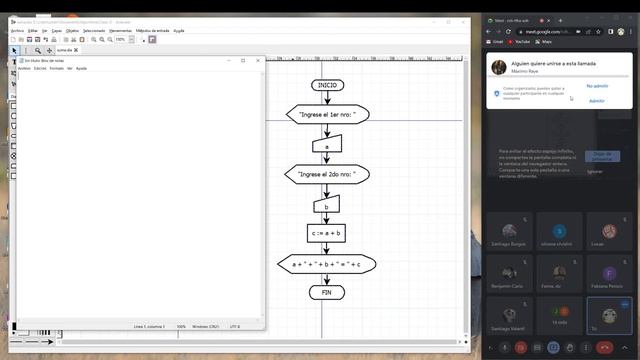This screenshot has width=640, height=360.
Task: Select the FIN terminal shape
Action: [327, 292]
